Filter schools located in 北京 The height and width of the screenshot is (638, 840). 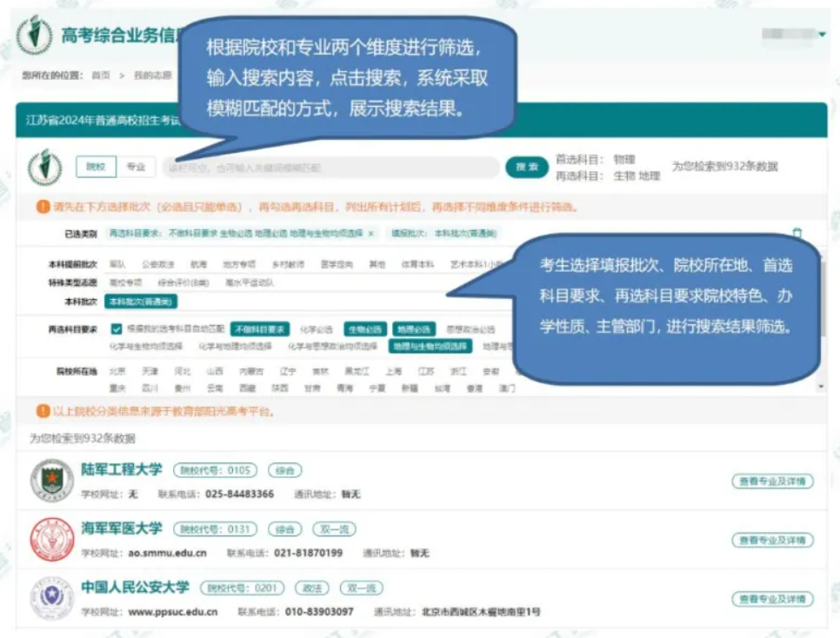coord(117,371)
